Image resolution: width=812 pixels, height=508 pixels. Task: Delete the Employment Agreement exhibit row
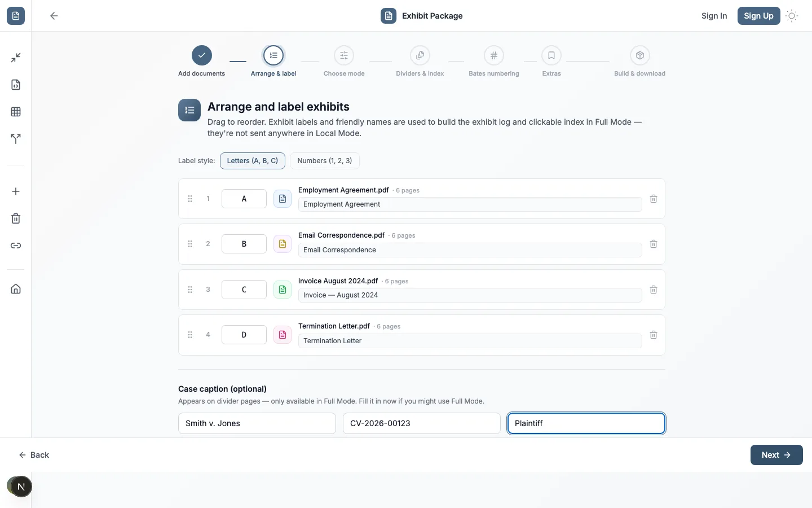[x=654, y=199]
